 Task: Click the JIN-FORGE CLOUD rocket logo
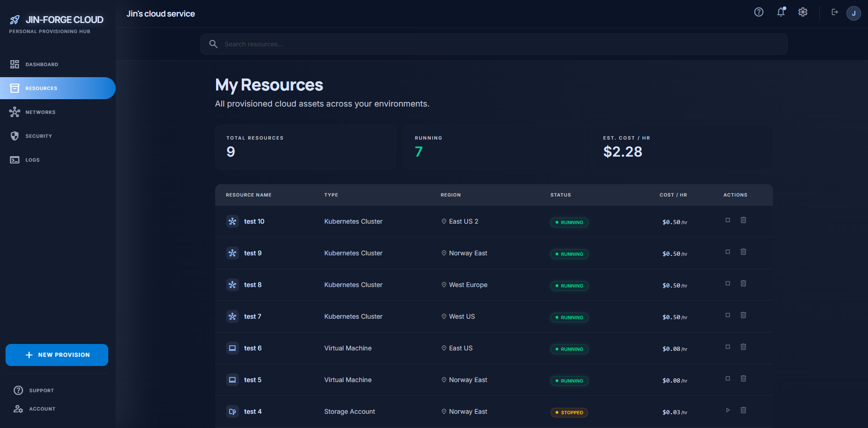click(15, 20)
